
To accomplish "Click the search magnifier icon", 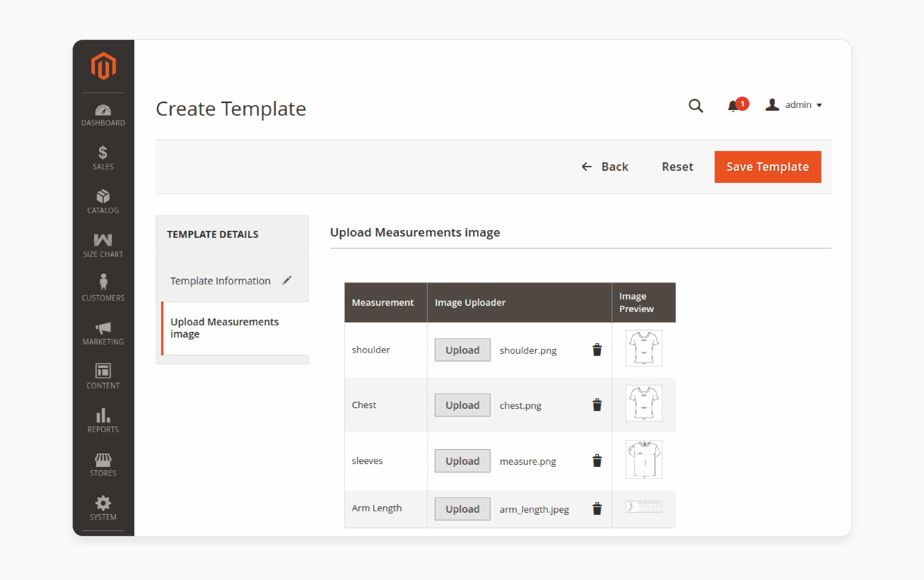I will tap(696, 105).
